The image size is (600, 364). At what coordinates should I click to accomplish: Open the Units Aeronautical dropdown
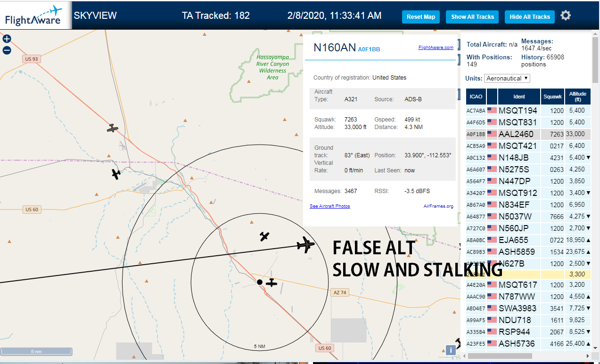click(508, 78)
